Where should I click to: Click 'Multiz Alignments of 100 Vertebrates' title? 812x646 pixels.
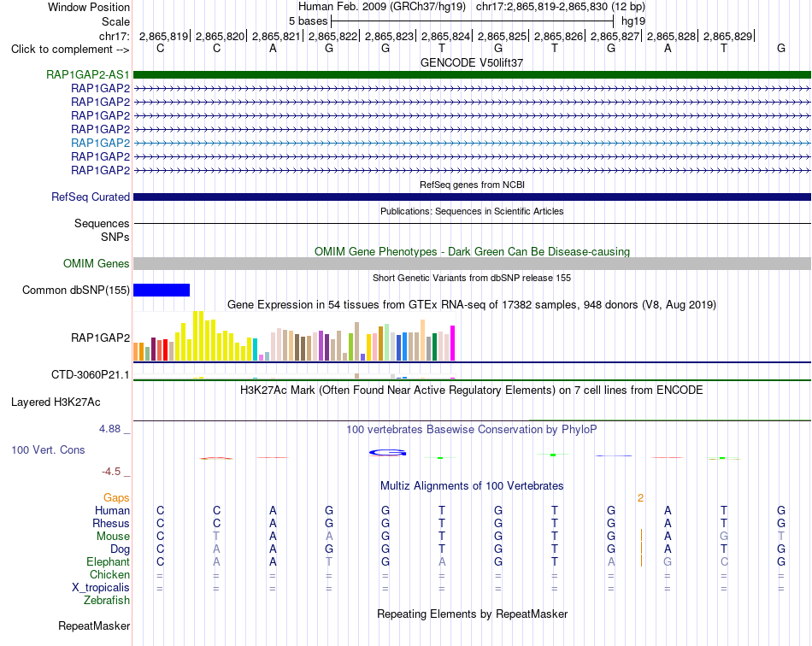click(x=472, y=486)
